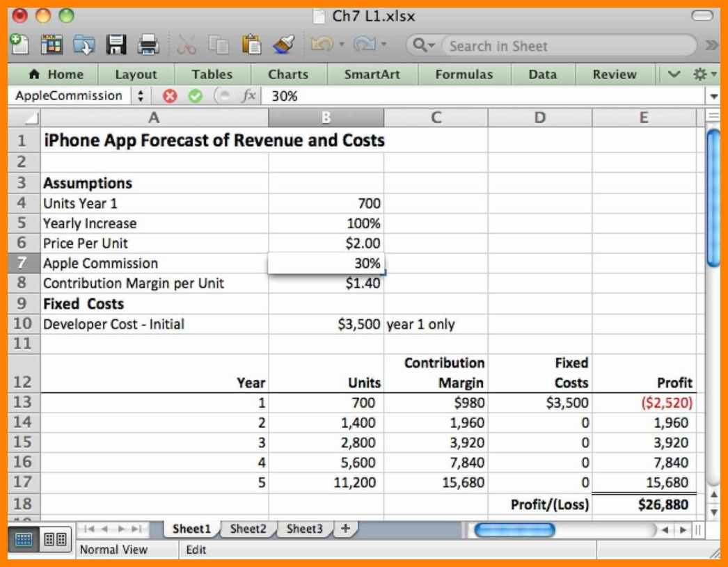Image resolution: width=728 pixels, height=567 pixels.
Task: Open the search options magnifier dropdown
Action: click(423, 45)
